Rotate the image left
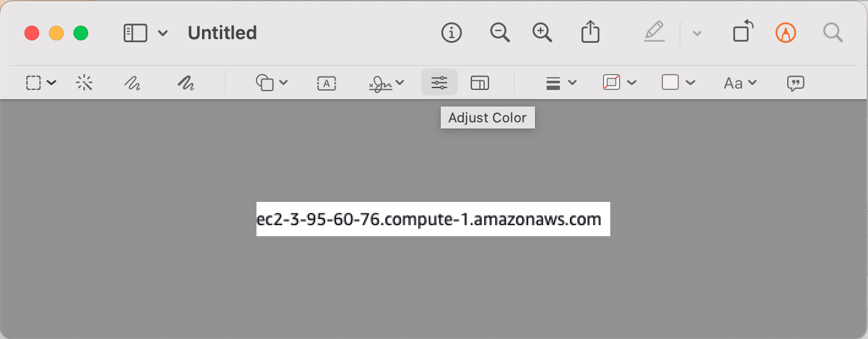 tap(743, 32)
